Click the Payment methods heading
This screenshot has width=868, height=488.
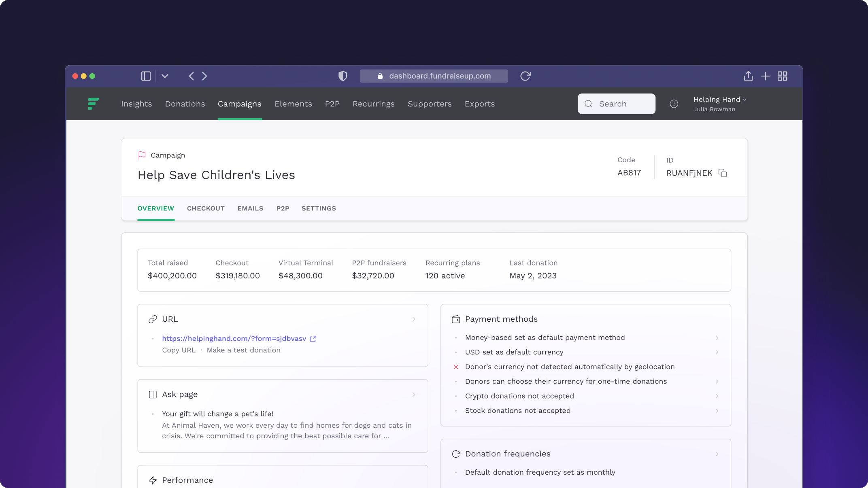point(501,319)
